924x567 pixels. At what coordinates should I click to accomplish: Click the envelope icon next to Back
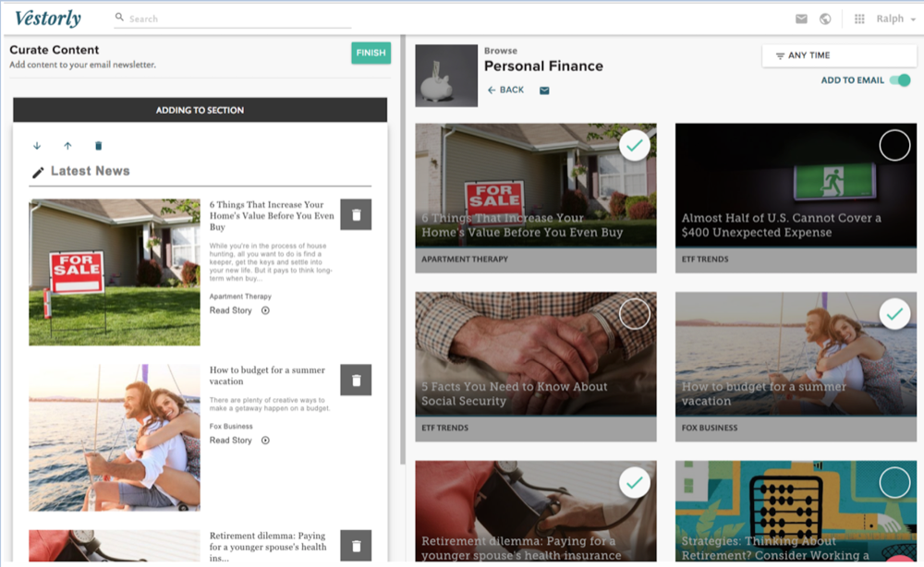click(x=544, y=90)
